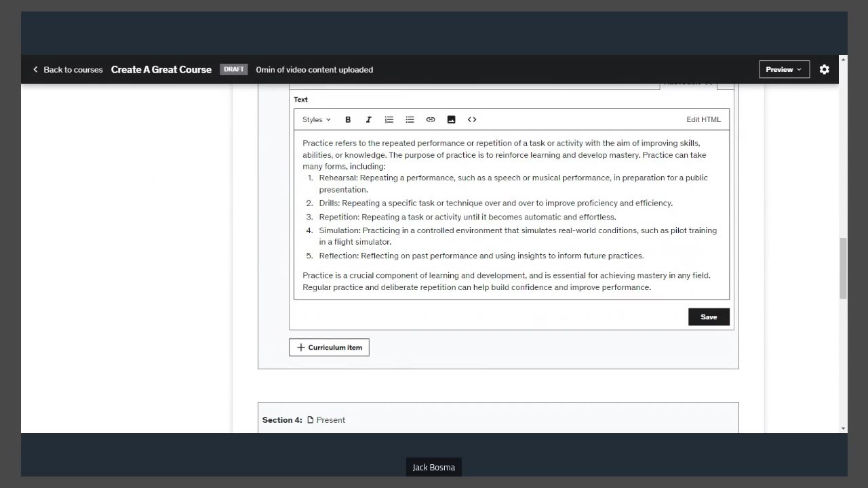The height and width of the screenshot is (488, 868).
Task: Click the 'Rehearsal' list item text
Action: point(513,184)
